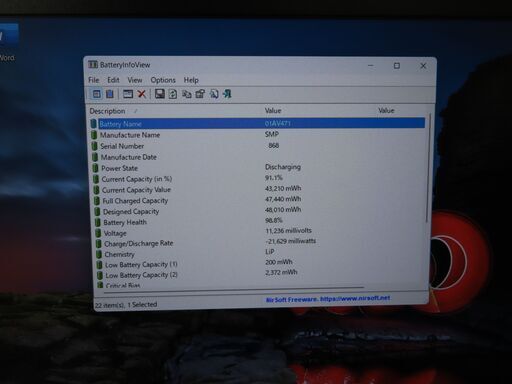Image resolution: width=512 pixels, height=384 pixels.
Task: Copy selected items with toolbar icon
Action: pyautogui.click(x=187, y=94)
